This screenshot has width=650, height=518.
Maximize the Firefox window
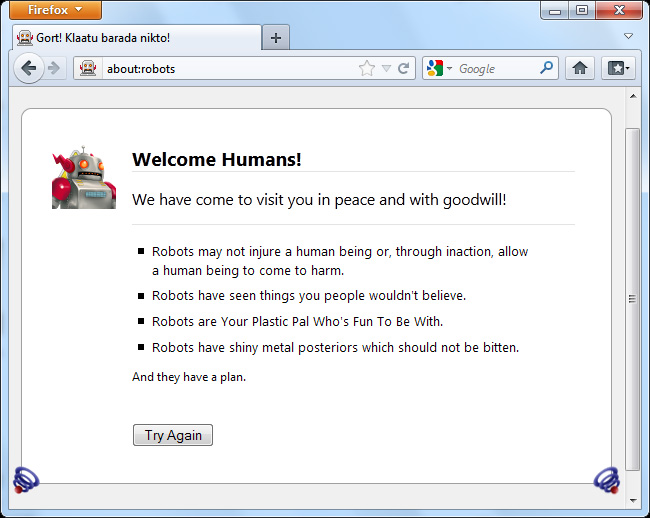pos(582,10)
